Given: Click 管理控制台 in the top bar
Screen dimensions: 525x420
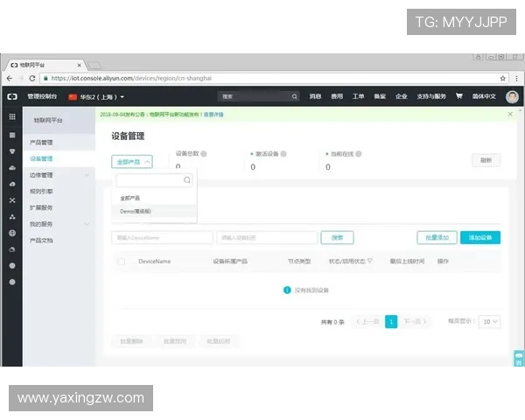Looking at the screenshot, I should click(42, 96).
